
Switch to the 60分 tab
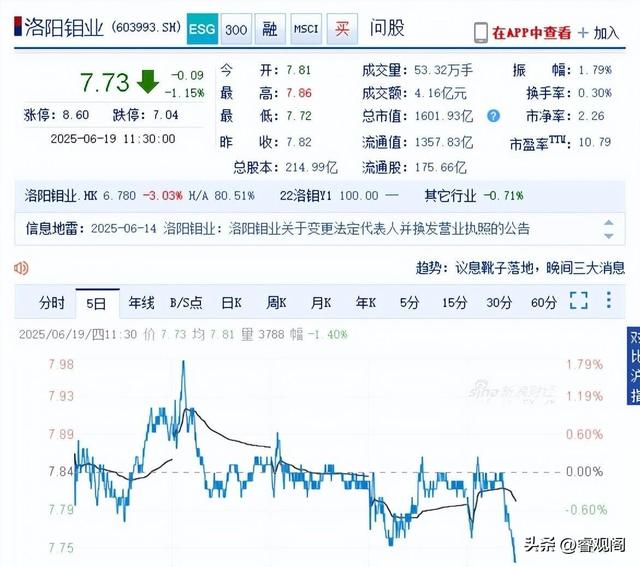pyautogui.click(x=544, y=303)
